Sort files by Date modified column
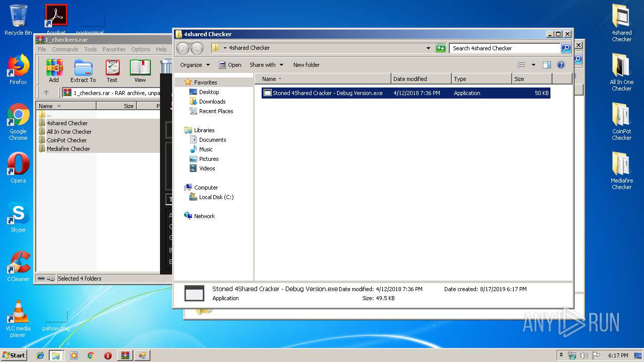The height and width of the screenshot is (362, 644). click(x=421, y=79)
